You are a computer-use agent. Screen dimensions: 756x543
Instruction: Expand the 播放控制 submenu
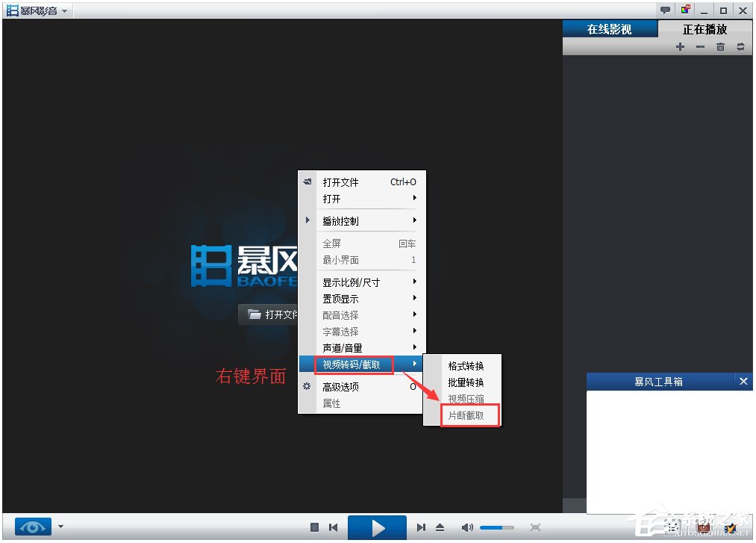[x=362, y=221]
